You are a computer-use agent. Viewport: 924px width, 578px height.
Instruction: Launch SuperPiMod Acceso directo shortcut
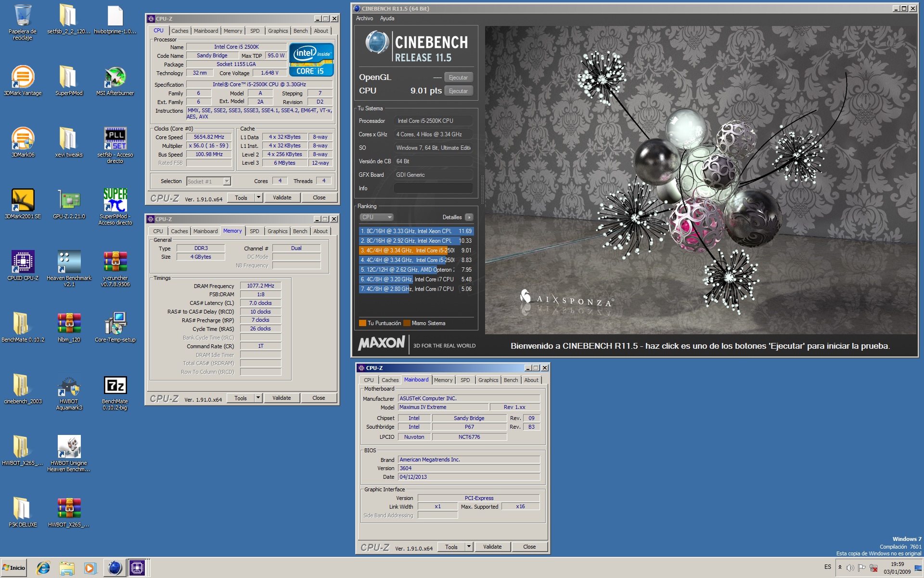[x=115, y=207]
